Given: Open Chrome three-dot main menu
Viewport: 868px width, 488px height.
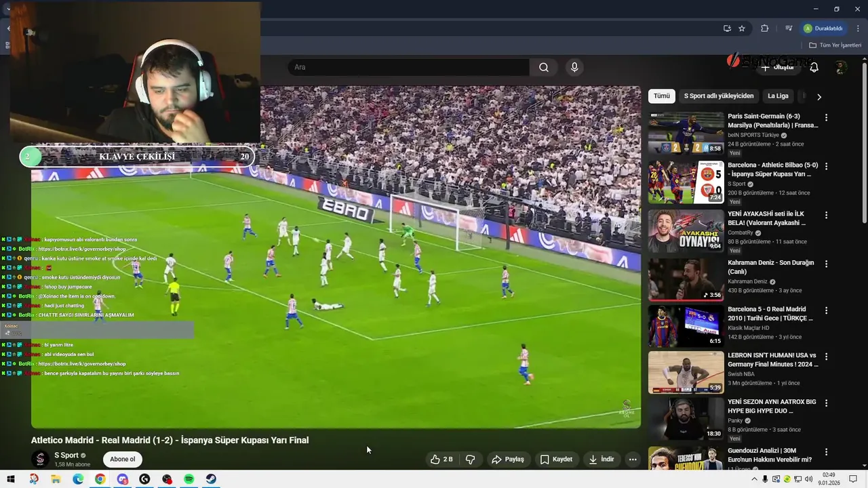Looking at the screenshot, I should [x=858, y=28].
